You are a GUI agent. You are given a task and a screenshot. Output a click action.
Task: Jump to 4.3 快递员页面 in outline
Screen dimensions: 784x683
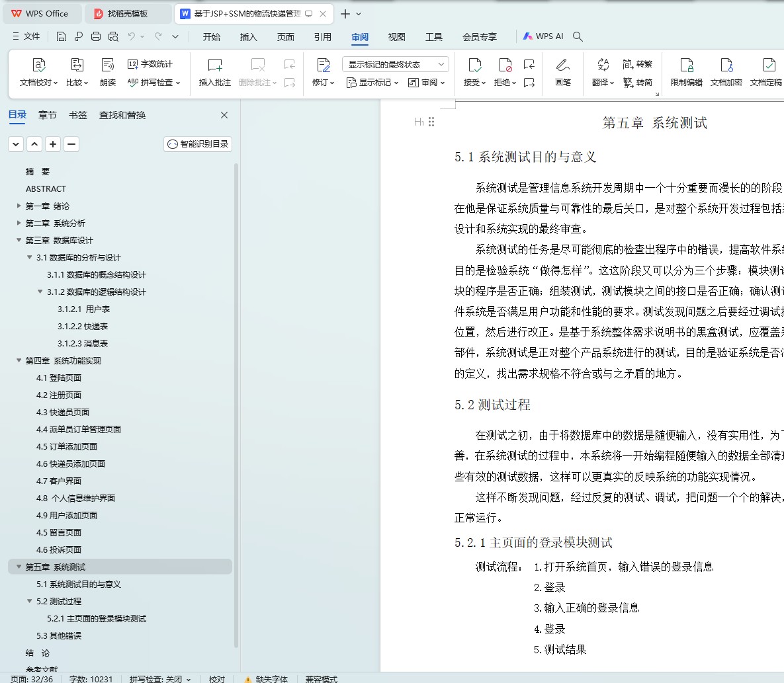point(62,412)
